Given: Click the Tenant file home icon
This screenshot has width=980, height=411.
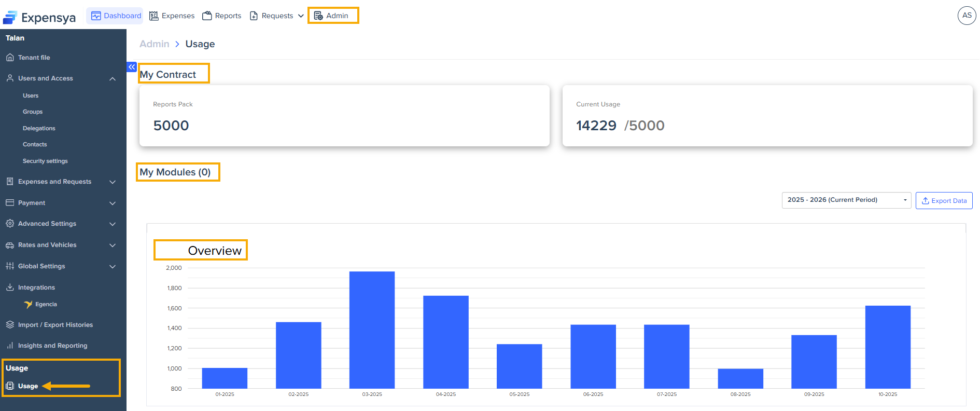Looking at the screenshot, I should pyautogui.click(x=10, y=58).
